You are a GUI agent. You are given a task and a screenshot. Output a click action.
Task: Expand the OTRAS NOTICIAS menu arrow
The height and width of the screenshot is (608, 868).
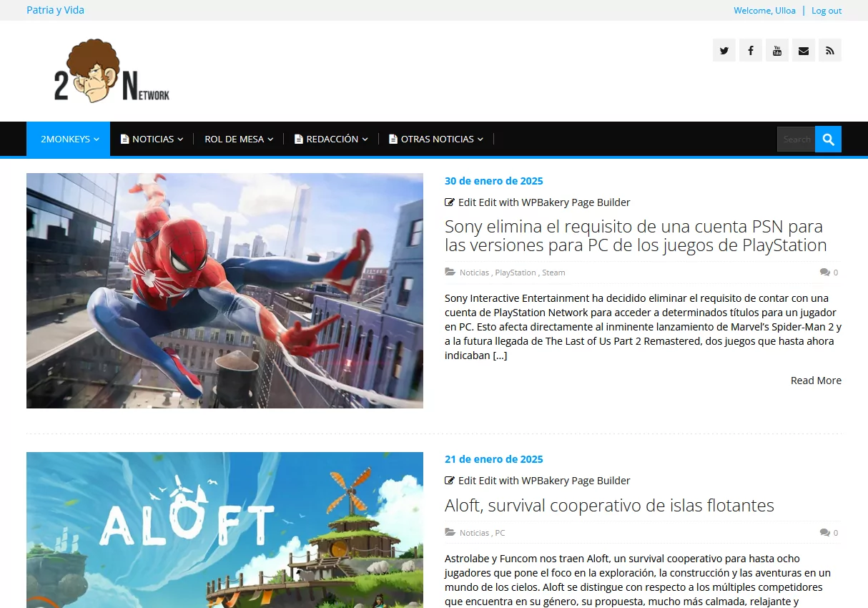[480, 139]
